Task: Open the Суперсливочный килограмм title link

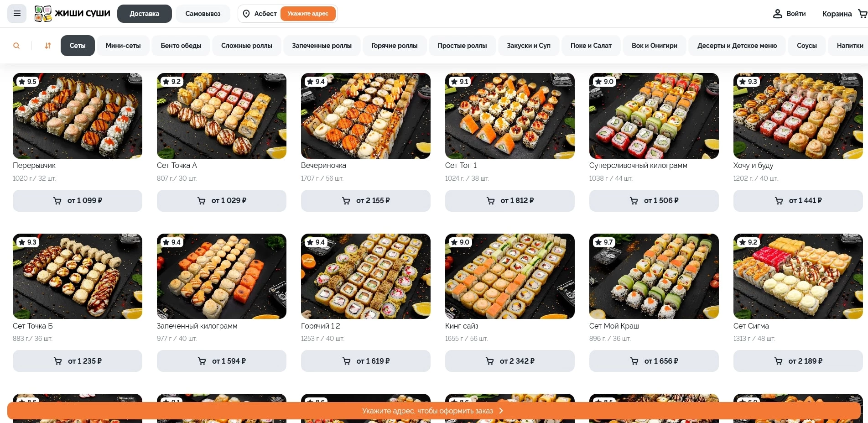Action: coord(638,165)
